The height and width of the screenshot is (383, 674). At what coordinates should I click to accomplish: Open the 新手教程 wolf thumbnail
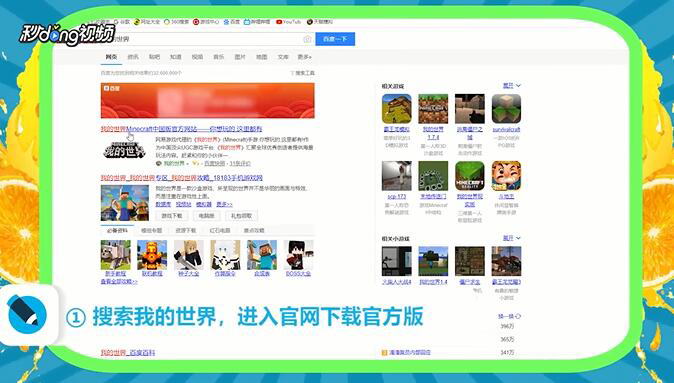tap(116, 255)
